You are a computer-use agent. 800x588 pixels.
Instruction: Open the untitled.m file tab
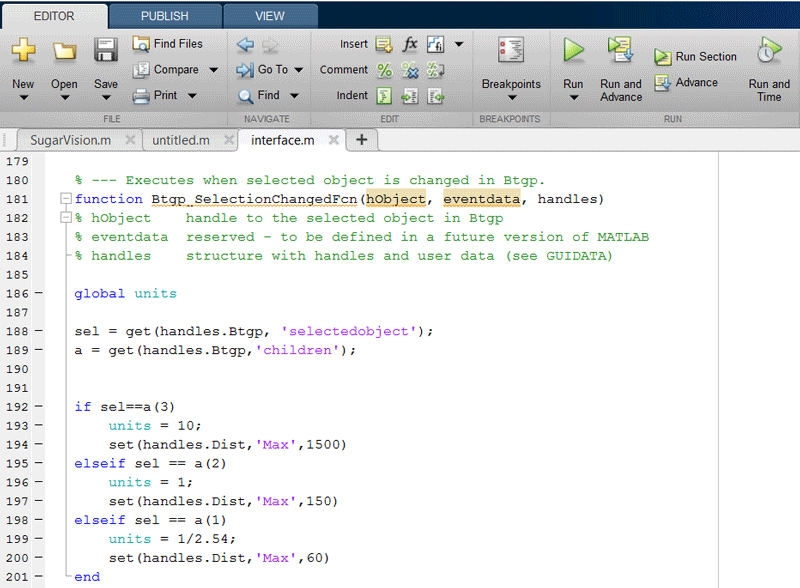click(x=181, y=140)
